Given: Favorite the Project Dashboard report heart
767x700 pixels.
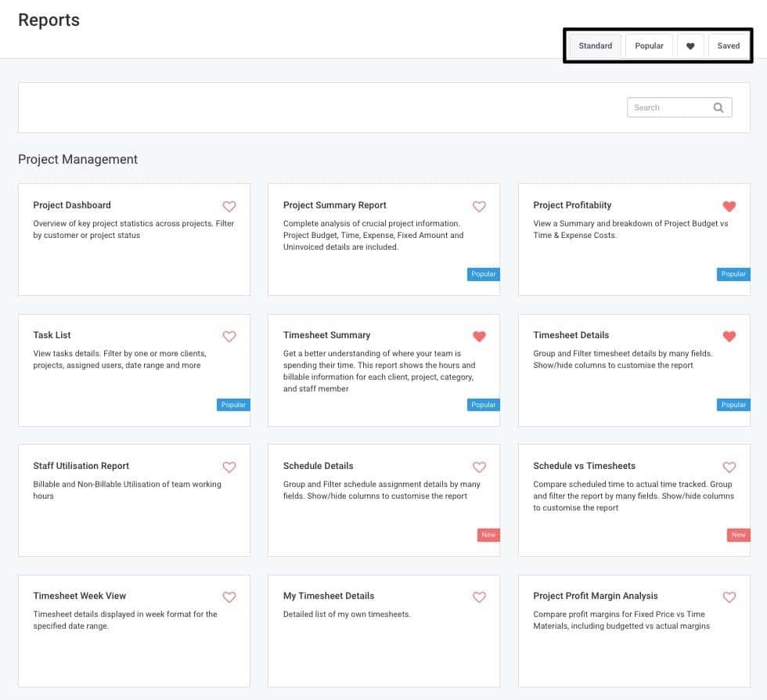Looking at the screenshot, I should [229, 207].
